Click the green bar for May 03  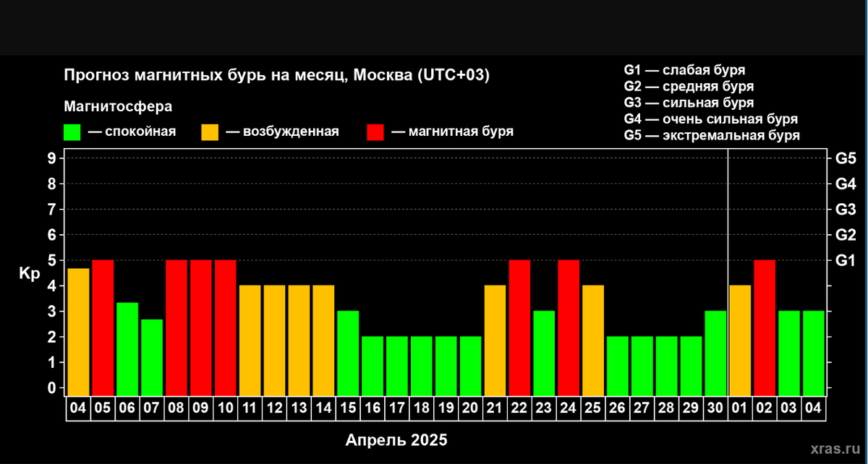coord(790,353)
